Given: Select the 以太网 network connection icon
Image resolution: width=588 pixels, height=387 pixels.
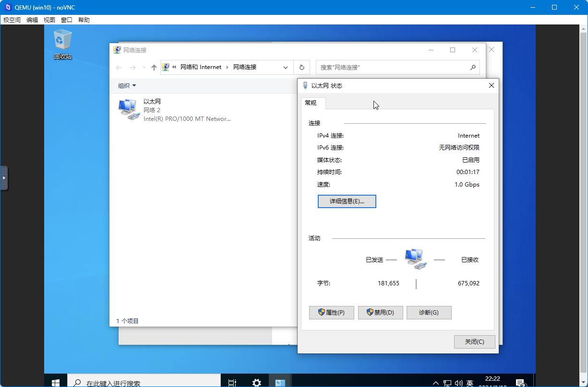Looking at the screenshot, I should (128, 108).
